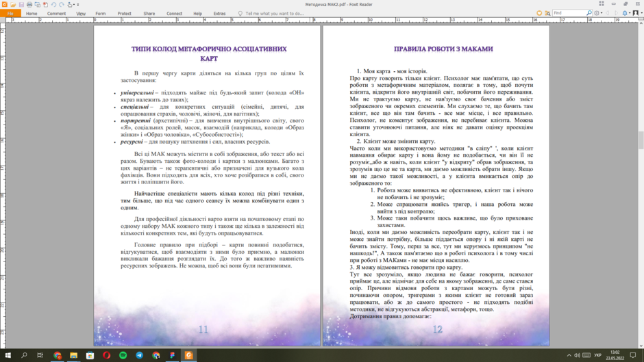Open Spotify from the taskbar

point(123,355)
